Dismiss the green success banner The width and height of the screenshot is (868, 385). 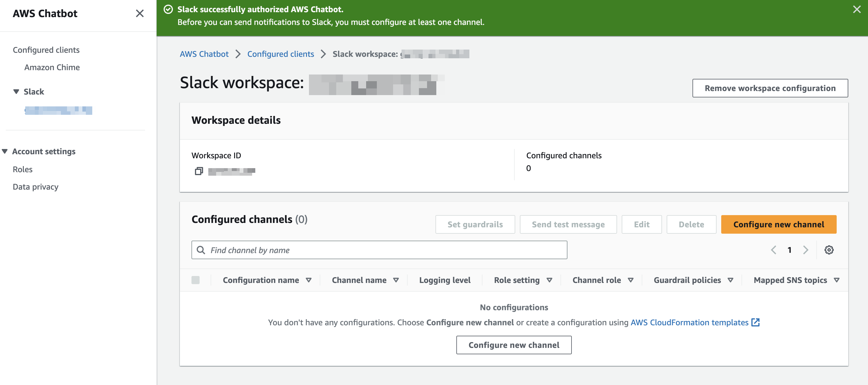click(857, 10)
